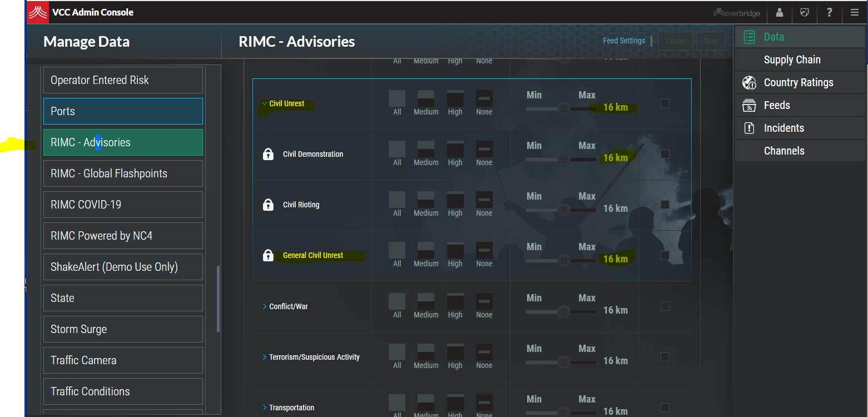The image size is (868, 417).
Task: Tick the checkbox in the Conflict/War row
Action: [x=664, y=306]
